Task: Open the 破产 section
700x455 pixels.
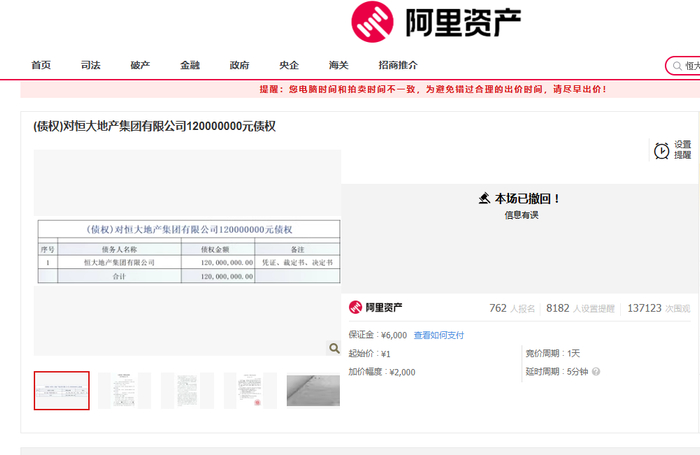Action: tap(140, 65)
